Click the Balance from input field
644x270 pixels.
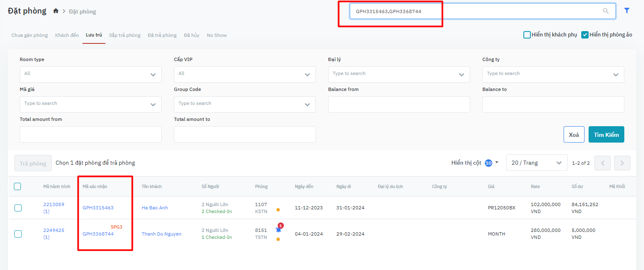399,104
